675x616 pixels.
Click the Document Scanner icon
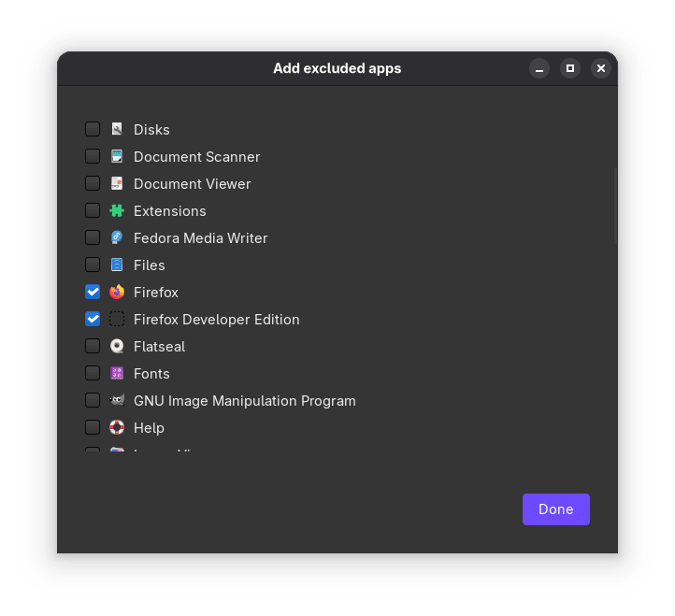click(117, 156)
